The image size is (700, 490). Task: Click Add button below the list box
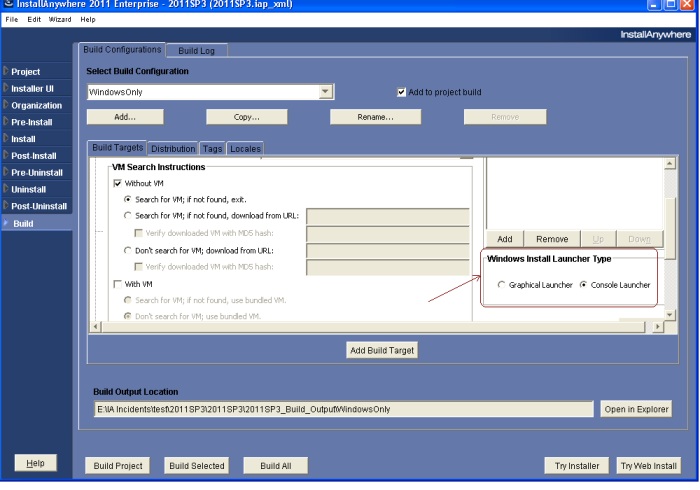[x=505, y=239]
